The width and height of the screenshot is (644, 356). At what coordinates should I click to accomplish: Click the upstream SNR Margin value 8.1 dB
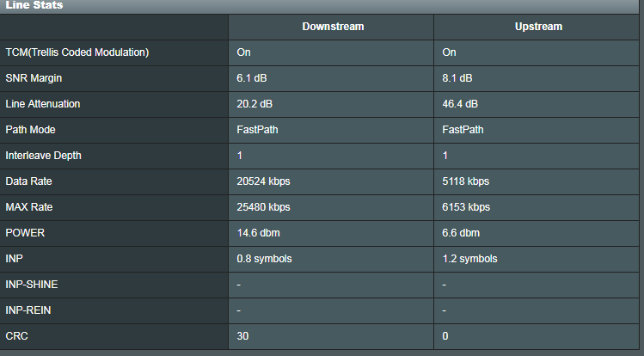[457, 78]
